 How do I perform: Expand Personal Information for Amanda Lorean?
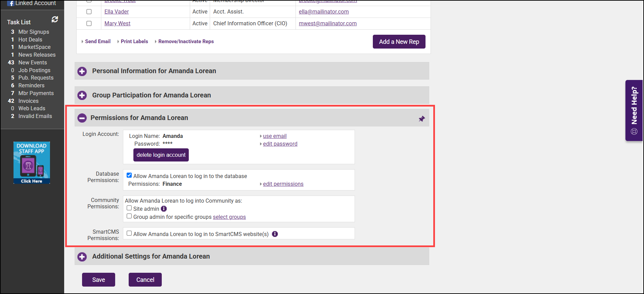(x=82, y=71)
